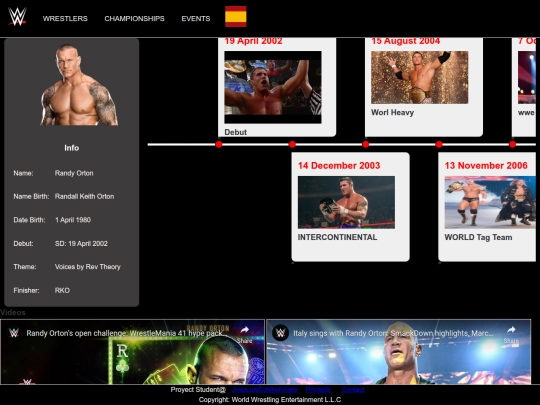Click the timeline dot below 15 August 2004
Image resolution: width=540 pixels, height=405 pixels.
click(366, 144)
